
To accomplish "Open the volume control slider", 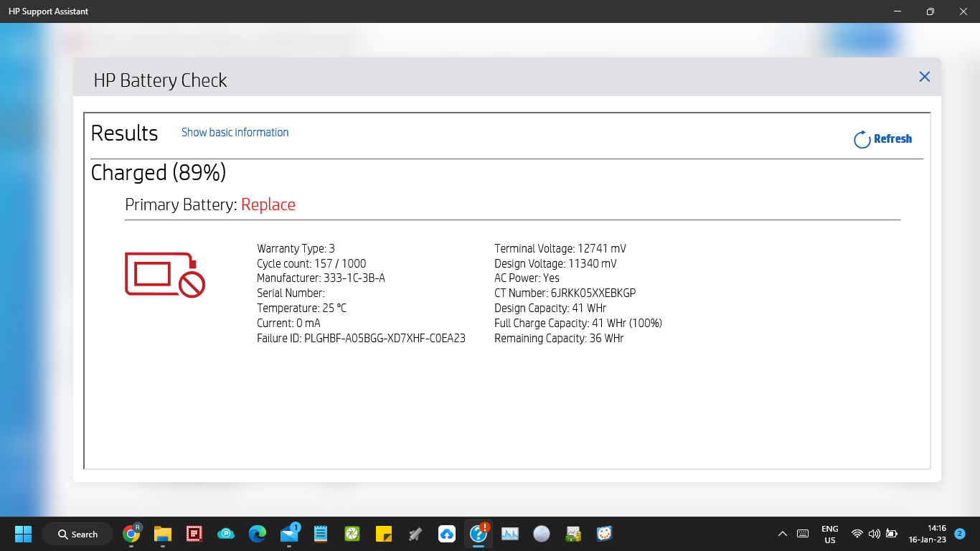I will 875,534.
